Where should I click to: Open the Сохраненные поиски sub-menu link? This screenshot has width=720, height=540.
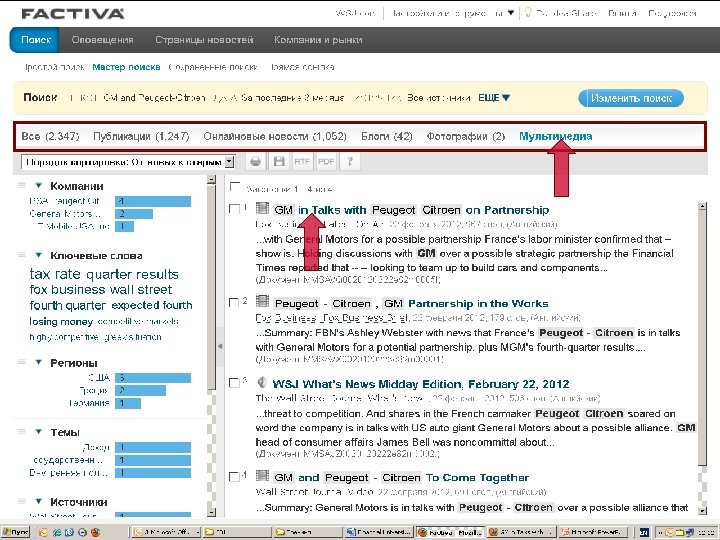tap(213, 67)
